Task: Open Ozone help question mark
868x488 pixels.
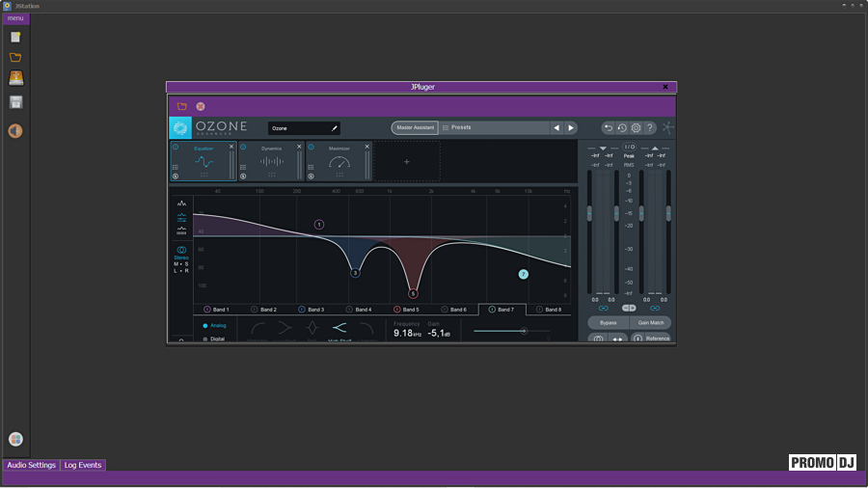Action: tap(650, 128)
